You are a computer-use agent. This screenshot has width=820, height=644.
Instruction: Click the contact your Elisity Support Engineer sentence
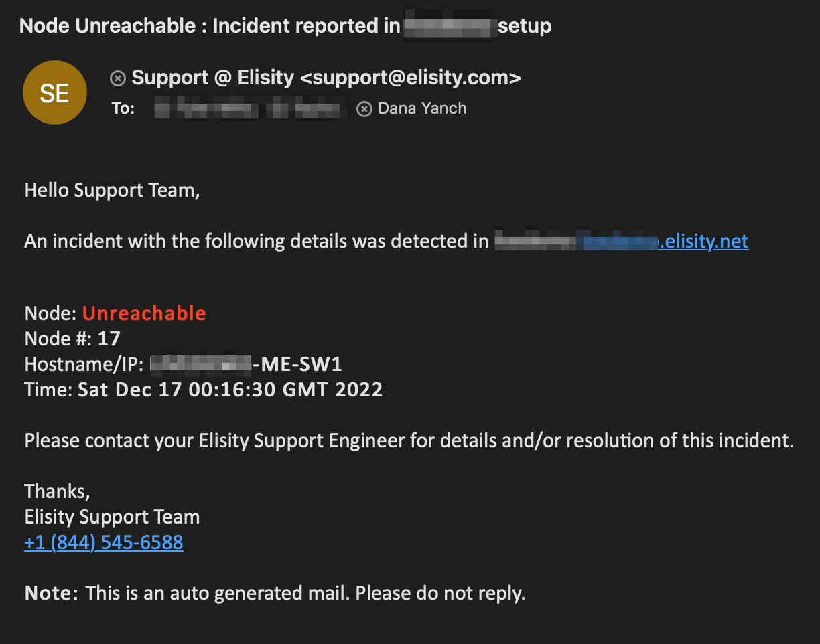409,440
